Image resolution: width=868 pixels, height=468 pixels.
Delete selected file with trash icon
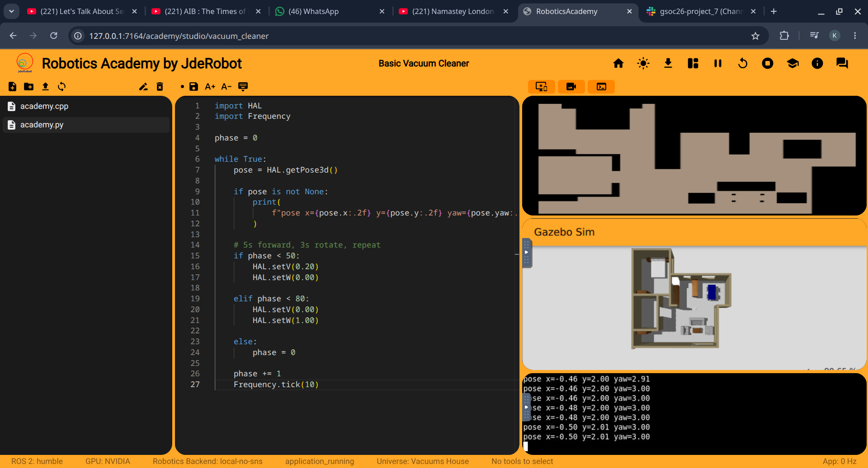click(x=160, y=87)
